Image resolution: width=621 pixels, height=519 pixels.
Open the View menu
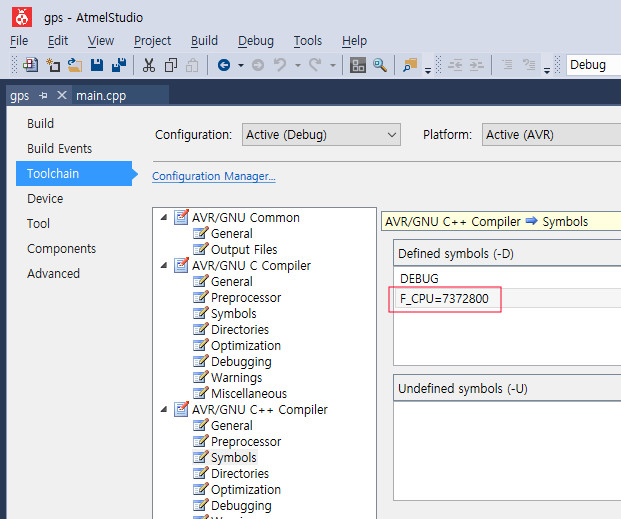(101, 41)
